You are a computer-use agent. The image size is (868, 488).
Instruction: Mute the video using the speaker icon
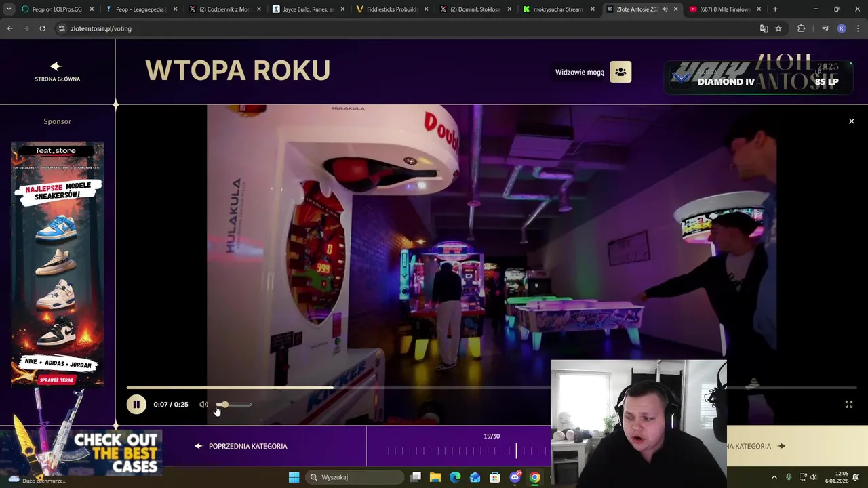tap(203, 405)
